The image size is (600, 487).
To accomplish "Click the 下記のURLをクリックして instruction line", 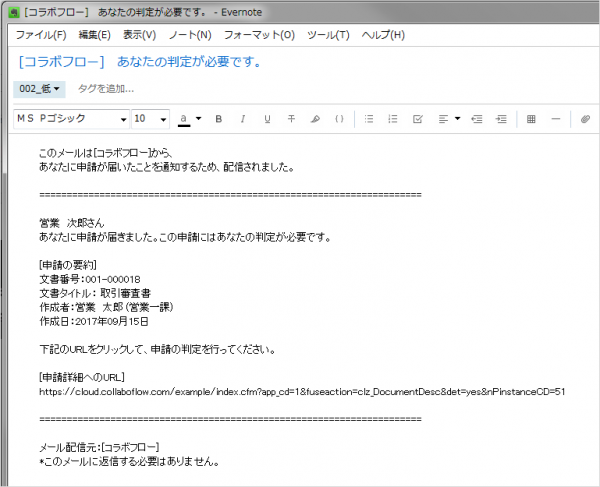I will (158, 349).
